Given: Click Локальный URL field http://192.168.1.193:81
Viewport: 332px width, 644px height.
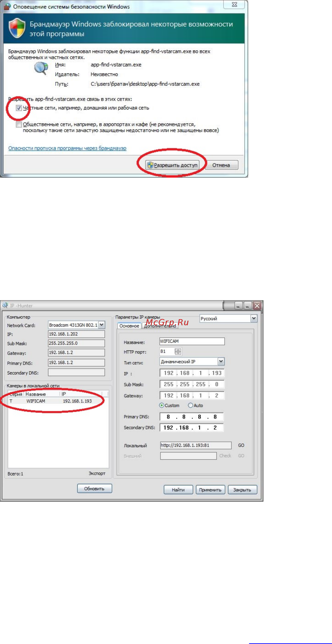Looking at the screenshot, I should coord(196,445).
